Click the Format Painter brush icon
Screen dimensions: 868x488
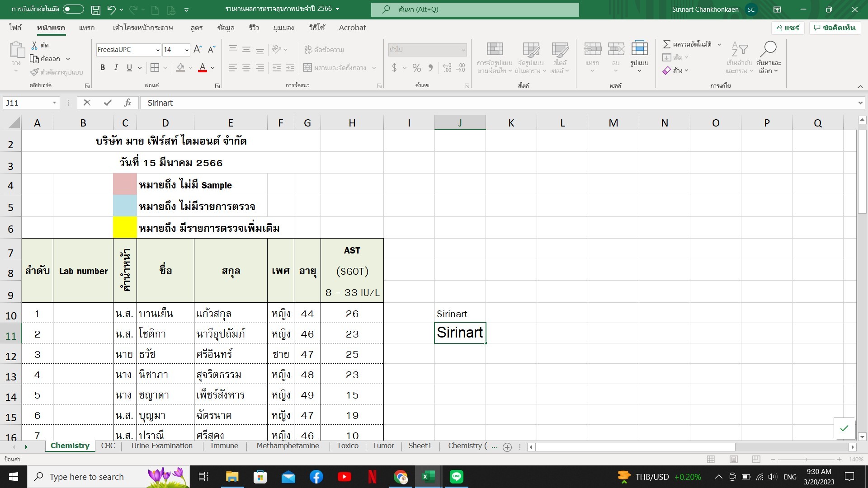(34, 72)
